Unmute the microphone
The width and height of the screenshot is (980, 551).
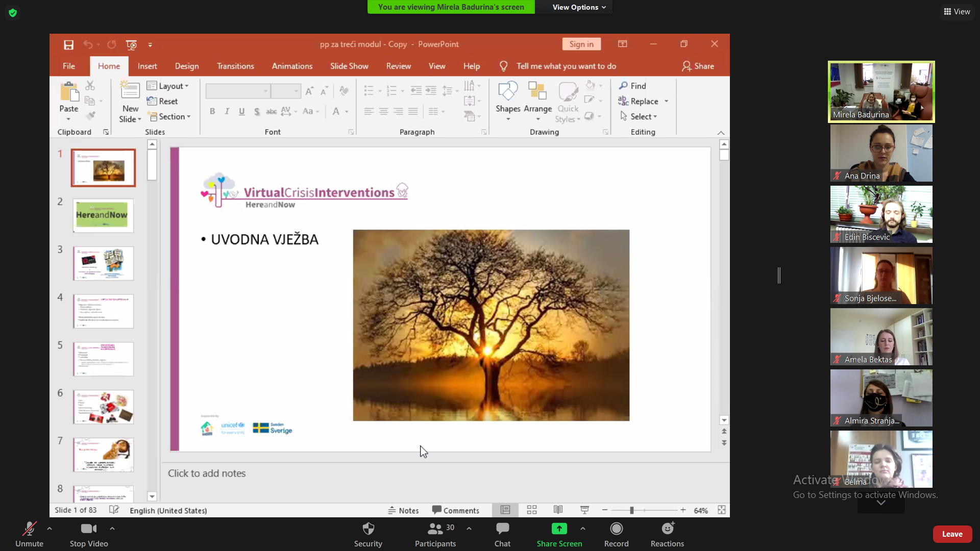[x=29, y=534]
